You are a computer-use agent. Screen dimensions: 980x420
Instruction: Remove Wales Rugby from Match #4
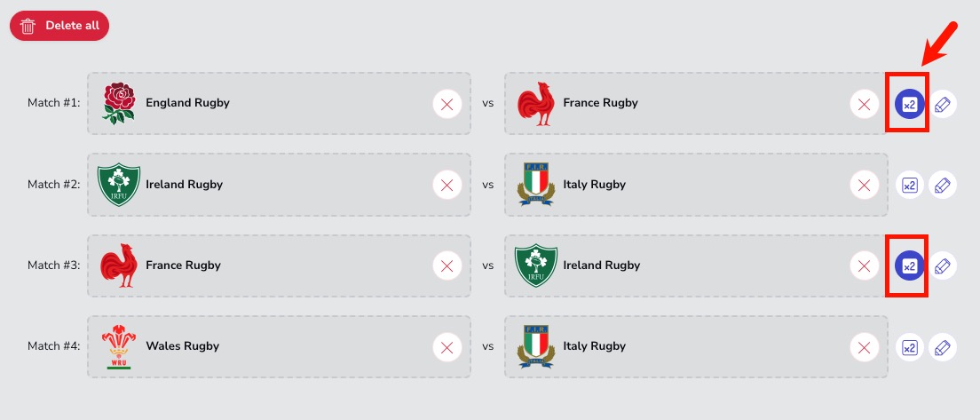447,347
